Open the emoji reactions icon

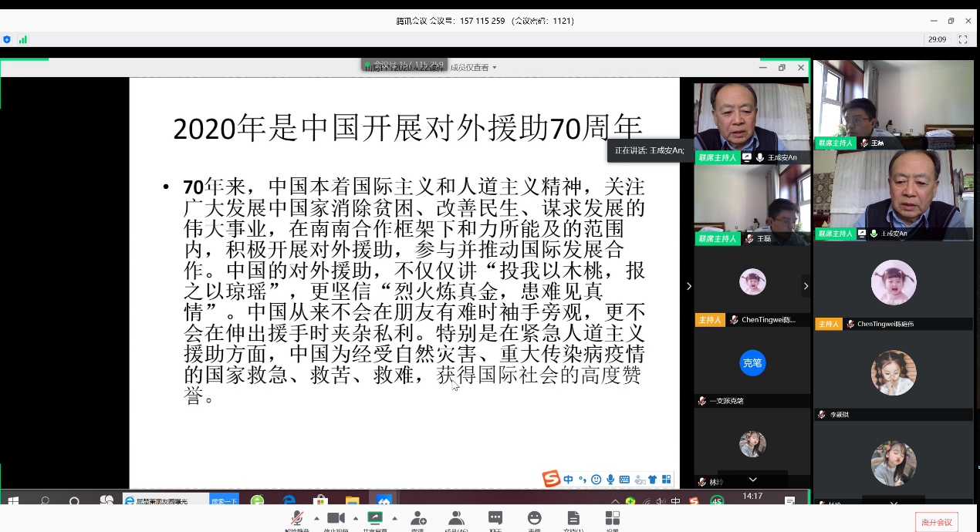534,518
